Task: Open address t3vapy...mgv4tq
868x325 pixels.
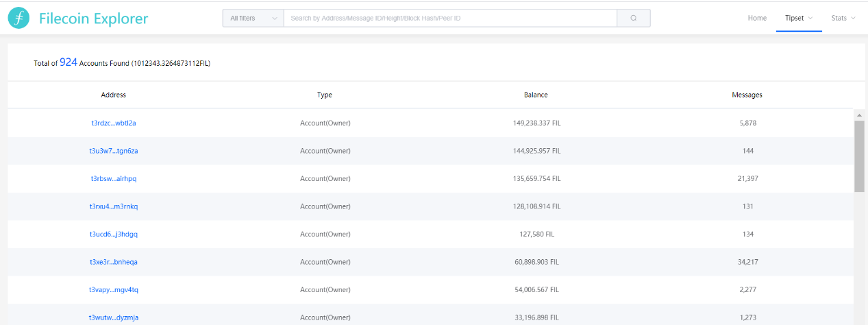Action: (x=114, y=289)
